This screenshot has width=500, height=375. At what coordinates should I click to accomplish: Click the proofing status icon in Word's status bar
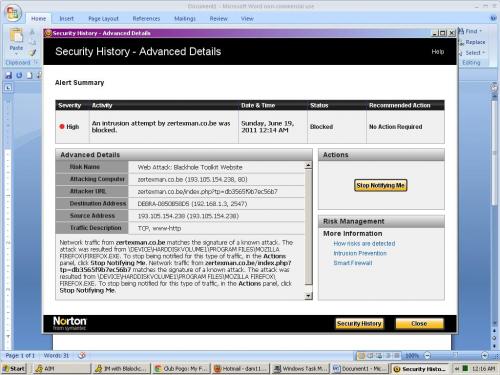pyautogui.click(x=82, y=356)
